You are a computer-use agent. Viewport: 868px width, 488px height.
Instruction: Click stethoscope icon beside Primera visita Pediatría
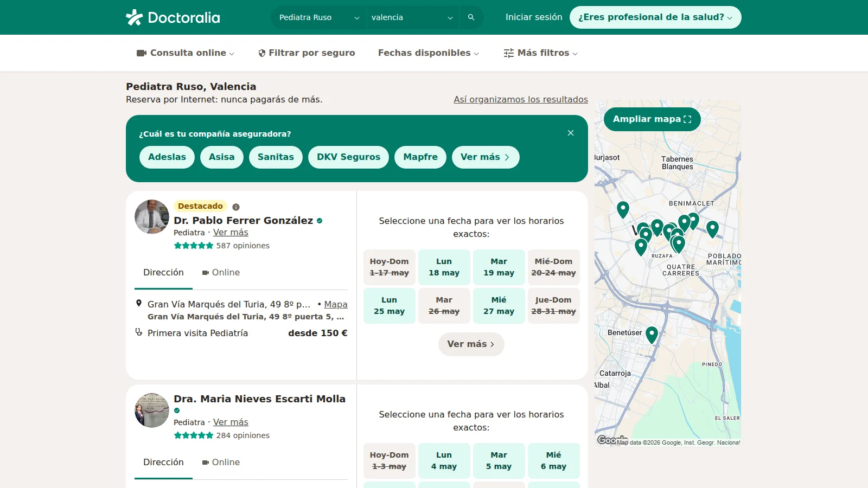click(x=138, y=332)
